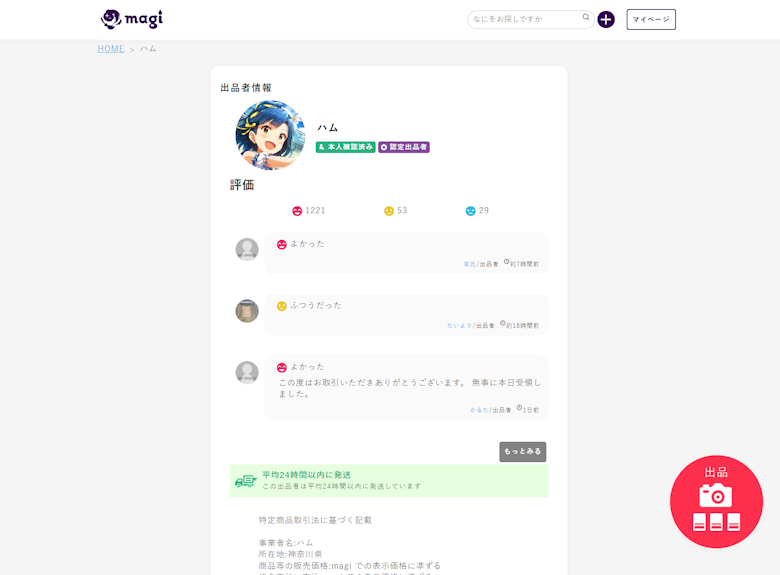Open the reviewer link on the 約7時間前 review
This screenshot has height=575, width=780.
click(x=470, y=264)
